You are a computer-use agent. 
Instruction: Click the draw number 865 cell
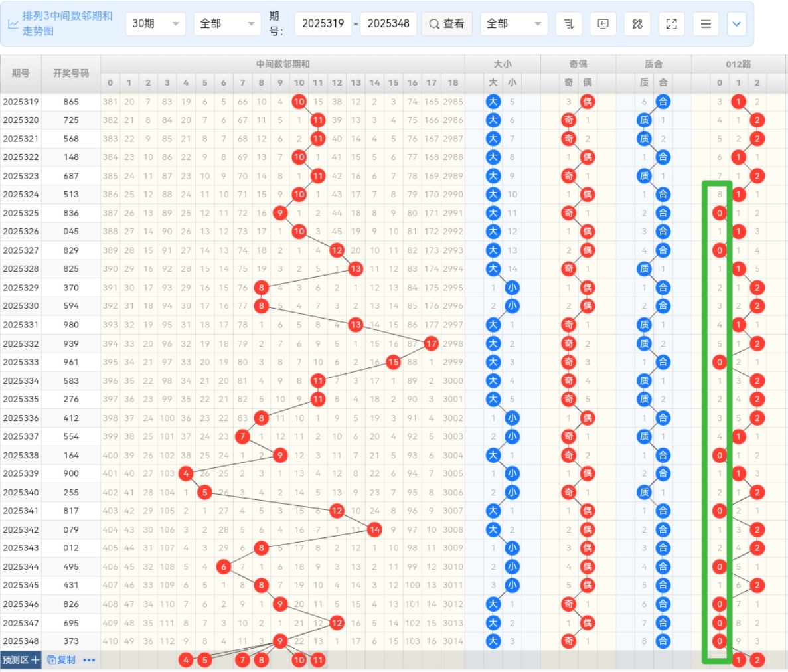point(71,102)
